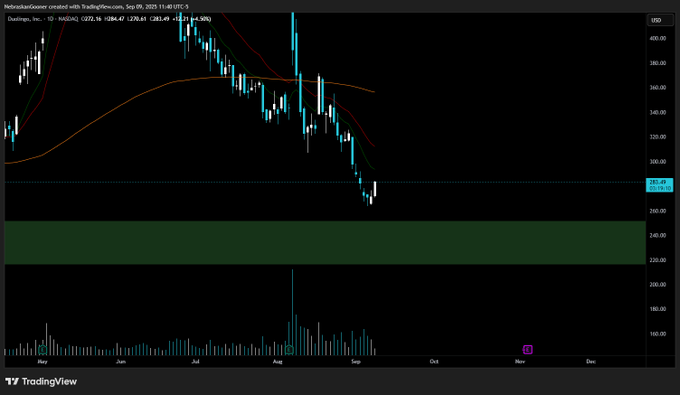
Task: Click the 400.00 price axis label
Action: (x=657, y=38)
